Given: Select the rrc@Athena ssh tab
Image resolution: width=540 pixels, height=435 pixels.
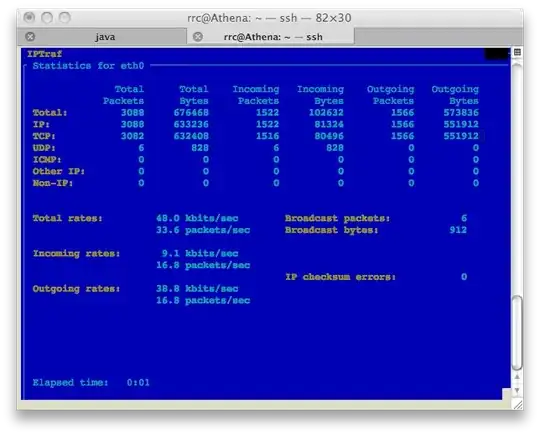Looking at the screenshot, I should 271,37.
